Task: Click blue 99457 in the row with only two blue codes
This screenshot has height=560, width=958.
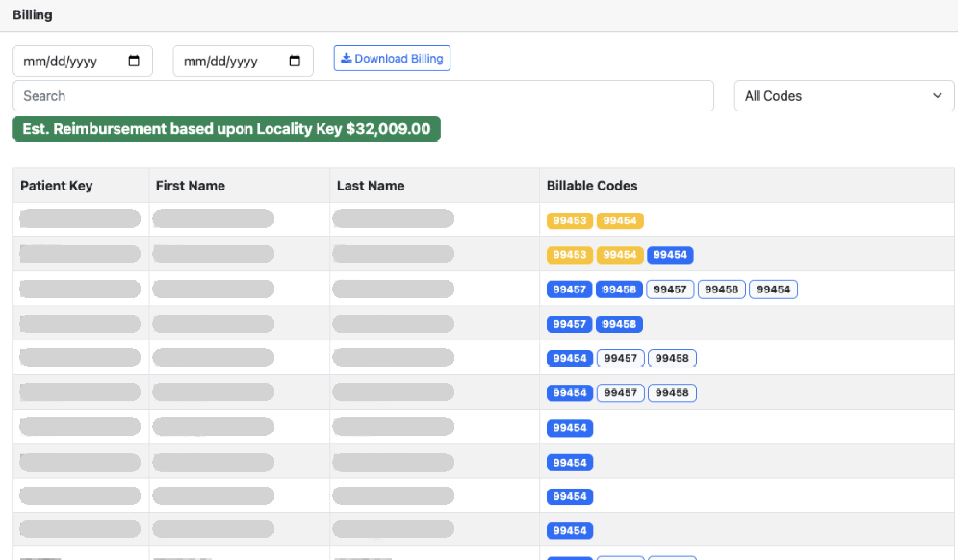Action: coord(569,325)
